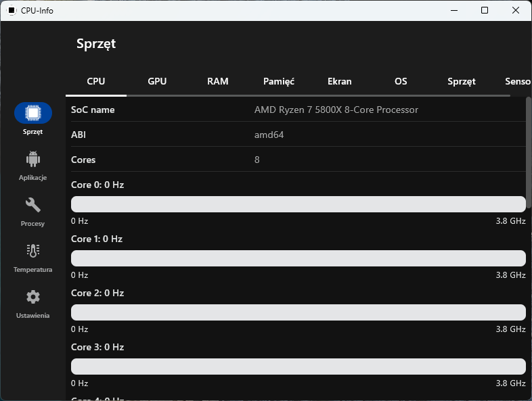The image size is (532, 401).
Task: Select the Cores value 8
Action: [x=257, y=160]
